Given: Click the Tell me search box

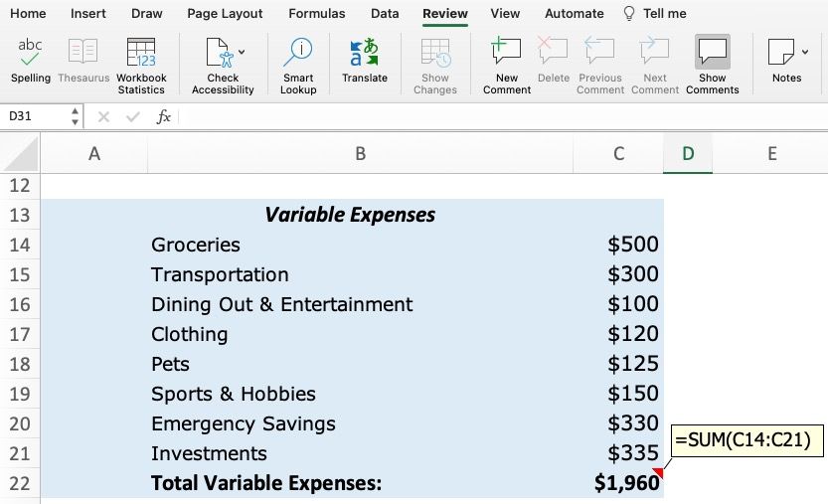Looking at the screenshot, I should point(655,14).
